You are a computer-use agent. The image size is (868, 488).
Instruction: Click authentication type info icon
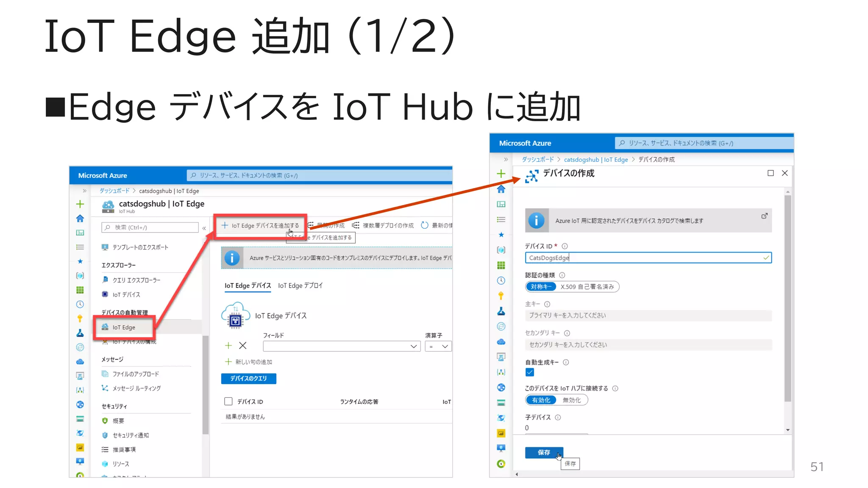tap(562, 275)
